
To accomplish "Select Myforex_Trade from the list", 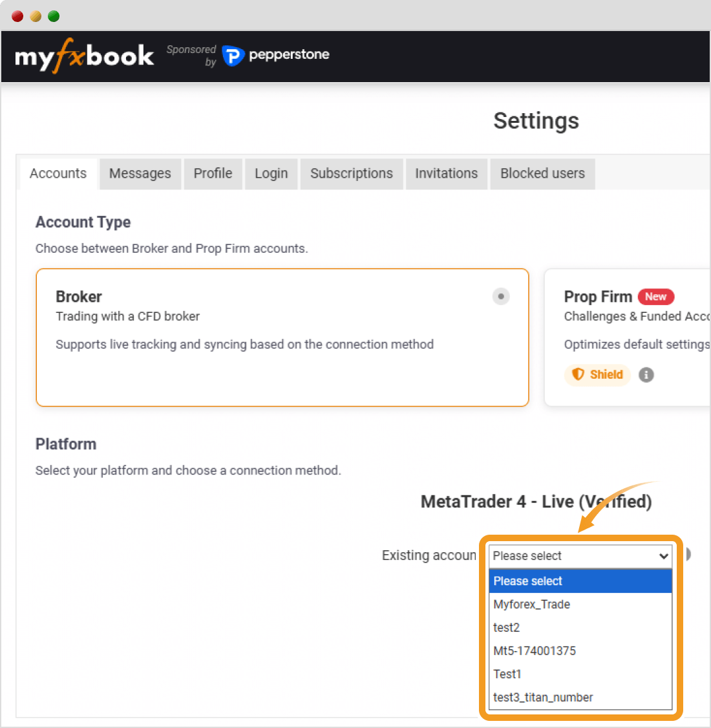I will pos(580,605).
